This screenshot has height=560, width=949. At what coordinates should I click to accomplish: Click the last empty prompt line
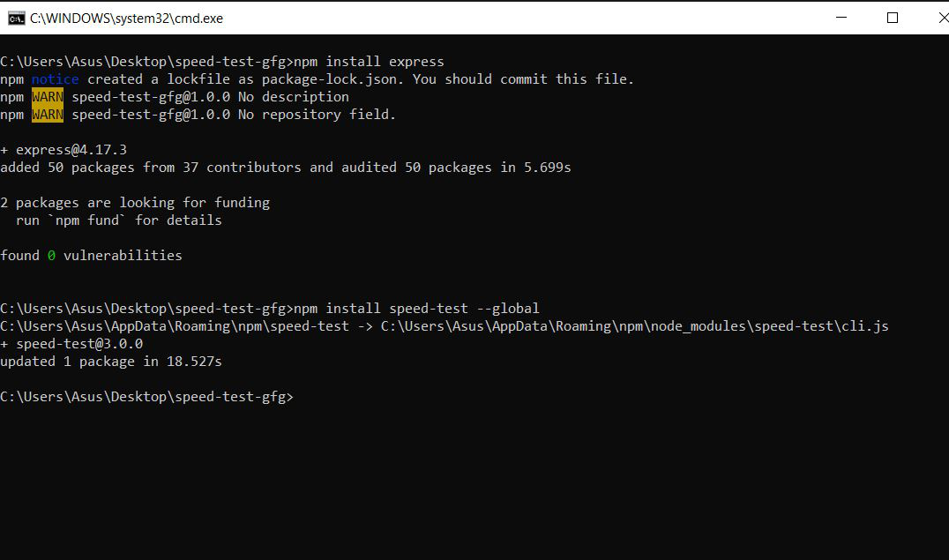coord(147,397)
